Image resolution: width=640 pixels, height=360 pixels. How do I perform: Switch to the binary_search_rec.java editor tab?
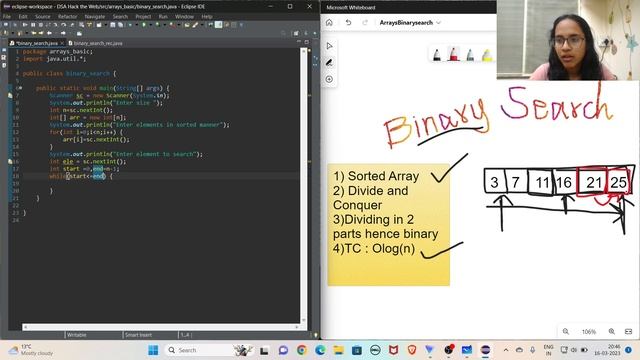pyautogui.click(x=96, y=43)
